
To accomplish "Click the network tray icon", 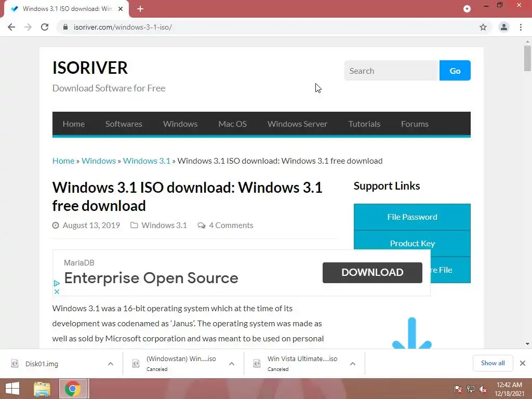I will tap(471, 389).
